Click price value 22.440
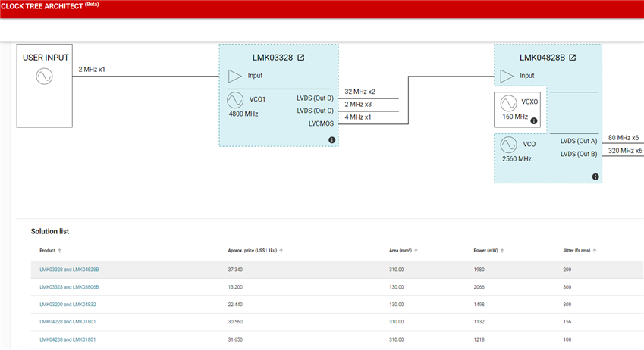 coord(235,305)
